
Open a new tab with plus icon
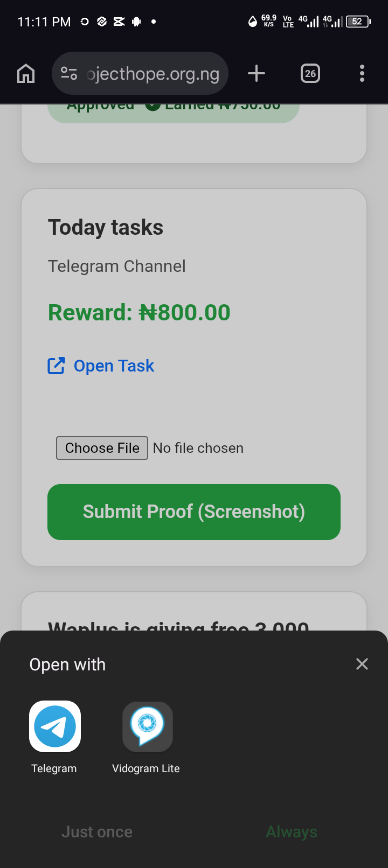click(x=257, y=73)
